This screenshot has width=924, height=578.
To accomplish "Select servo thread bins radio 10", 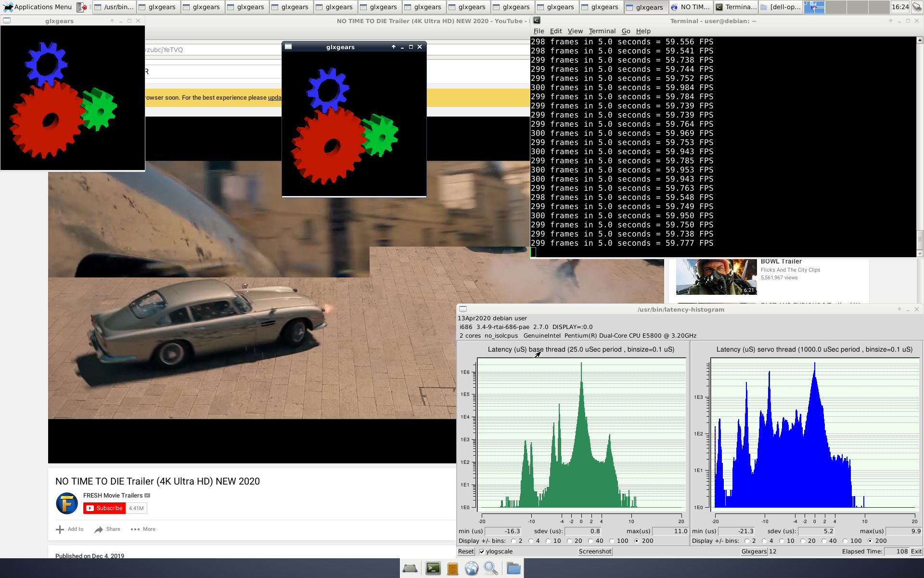I will [782, 541].
